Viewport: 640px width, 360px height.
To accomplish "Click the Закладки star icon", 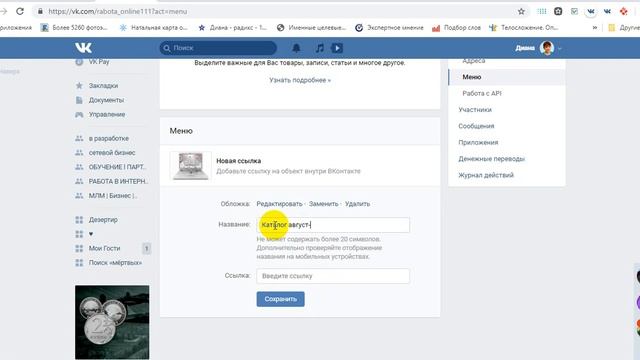I will [x=79, y=86].
